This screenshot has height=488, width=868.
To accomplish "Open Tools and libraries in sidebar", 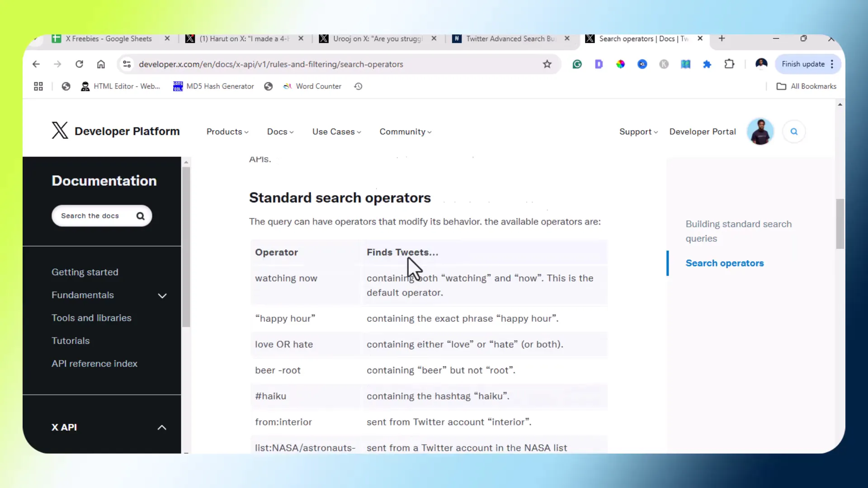I will 91,318.
